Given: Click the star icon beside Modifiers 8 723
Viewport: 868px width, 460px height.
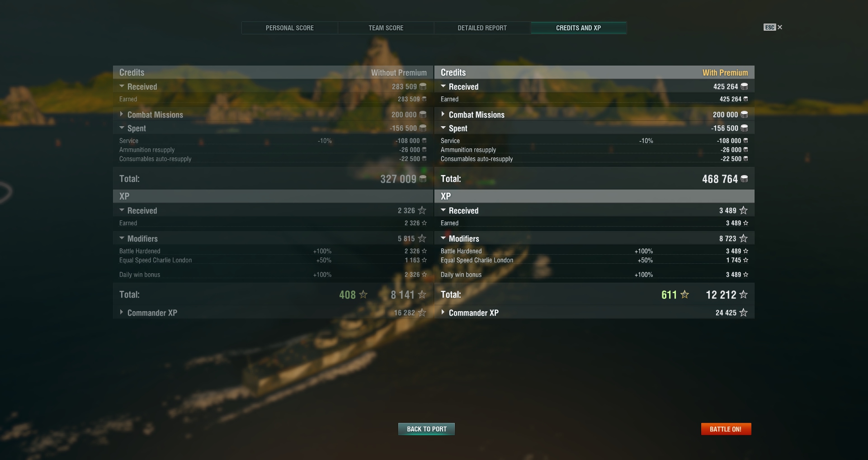Looking at the screenshot, I should click(744, 238).
